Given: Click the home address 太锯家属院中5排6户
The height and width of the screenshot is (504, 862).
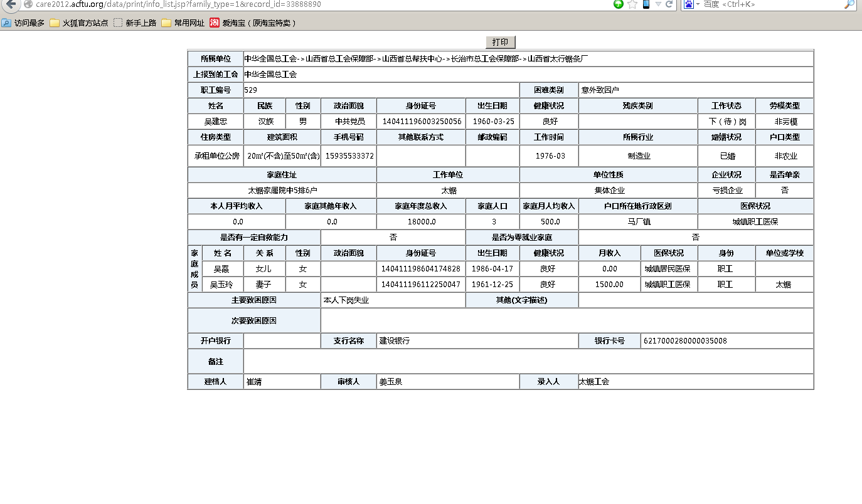Looking at the screenshot, I should 282,191.
